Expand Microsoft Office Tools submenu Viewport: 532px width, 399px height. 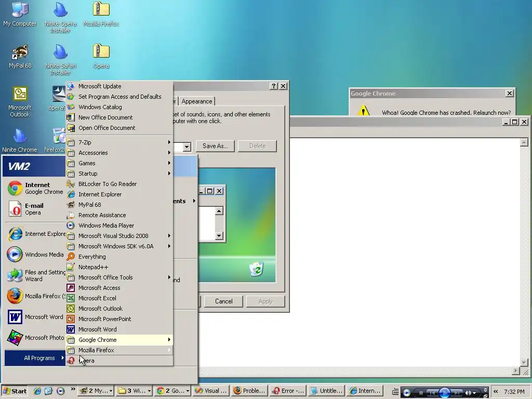pos(119,277)
